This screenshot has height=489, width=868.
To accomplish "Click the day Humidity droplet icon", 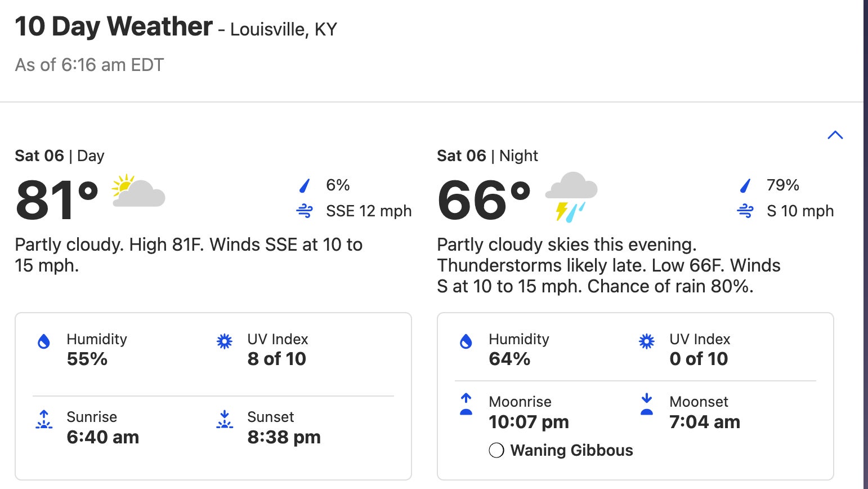I will coord(44,341).
